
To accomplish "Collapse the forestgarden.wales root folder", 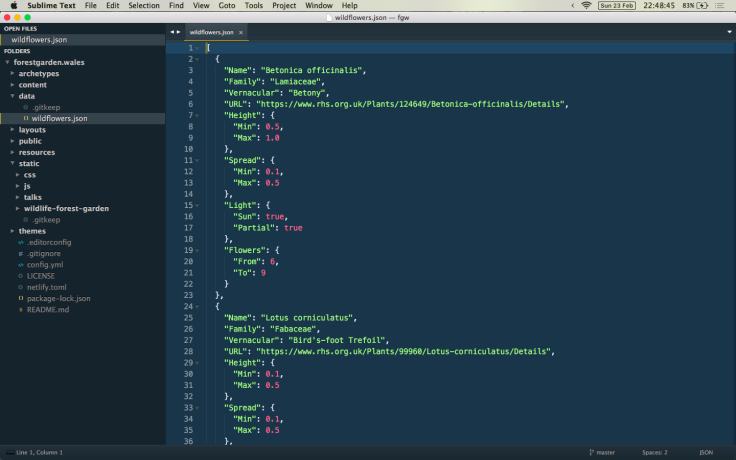I will (x=7, y=62).
